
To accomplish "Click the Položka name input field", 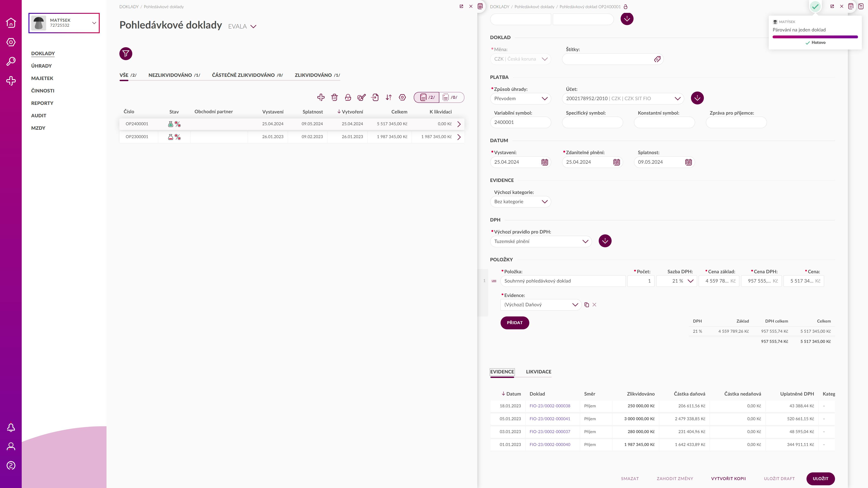I will (x=563, y=281).
